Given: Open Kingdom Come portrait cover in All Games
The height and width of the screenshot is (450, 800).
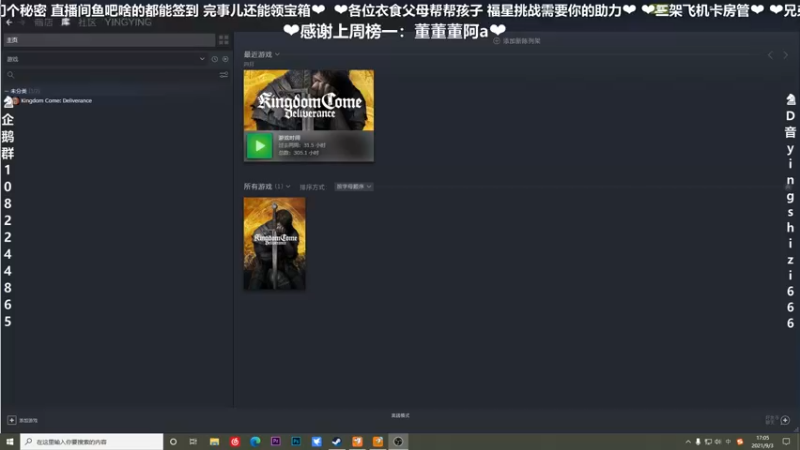Looking at the screenshot, I should coord(274,244).
